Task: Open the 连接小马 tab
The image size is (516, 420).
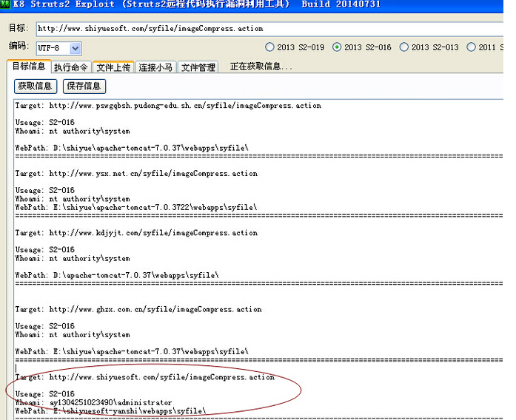Action: 155,67
